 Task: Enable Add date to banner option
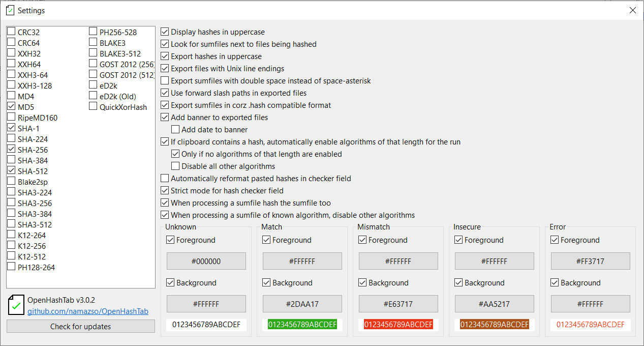click(x=175, y=130)
